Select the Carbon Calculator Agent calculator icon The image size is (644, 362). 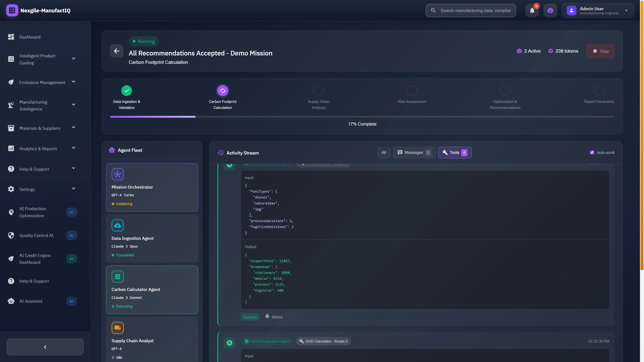click(x=118, y=277)
